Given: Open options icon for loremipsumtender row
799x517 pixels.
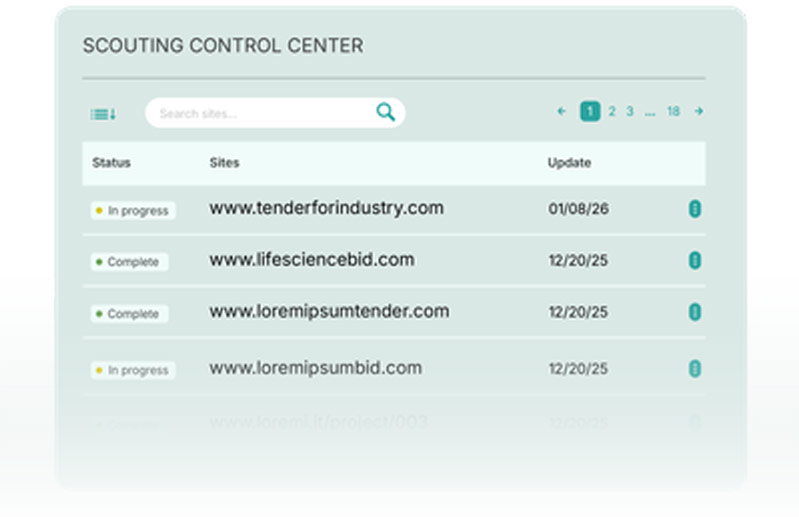Looking at the screenshot, I should [695, 312].
